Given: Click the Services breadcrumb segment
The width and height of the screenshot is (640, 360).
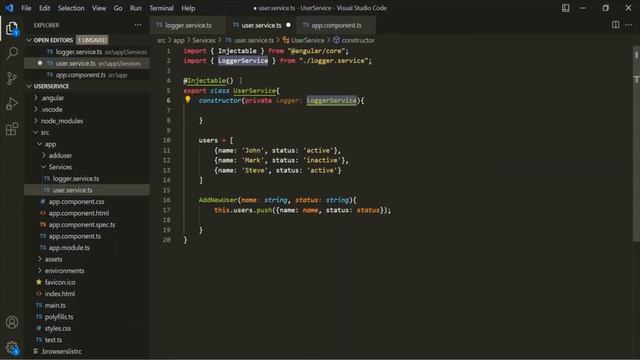Looking at the screenshot, I should point(204,40).
